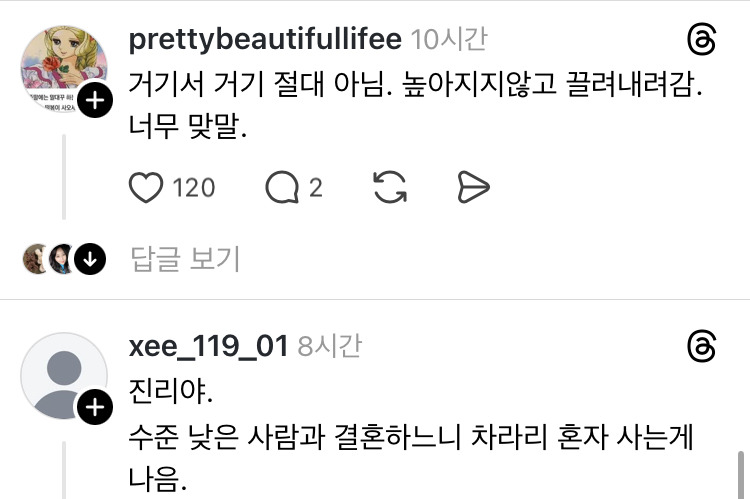Tap the 120 likes count

194,187
